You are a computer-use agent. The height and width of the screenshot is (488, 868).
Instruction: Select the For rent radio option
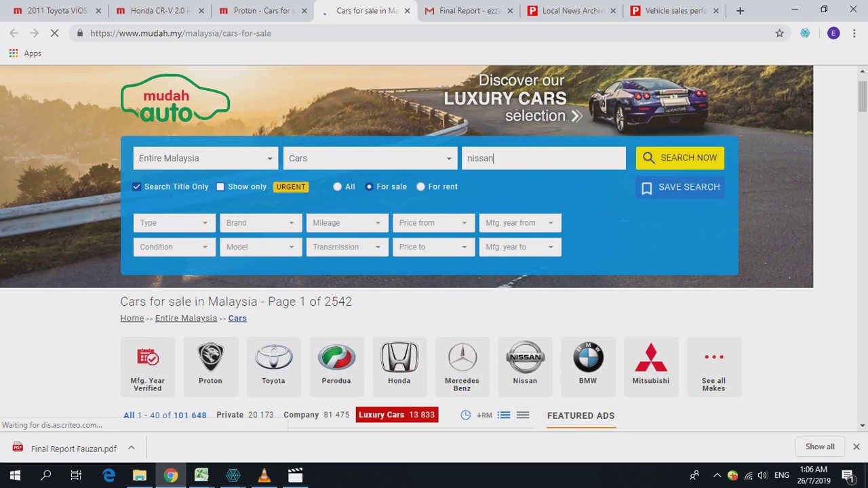click(x=420, y=186)
